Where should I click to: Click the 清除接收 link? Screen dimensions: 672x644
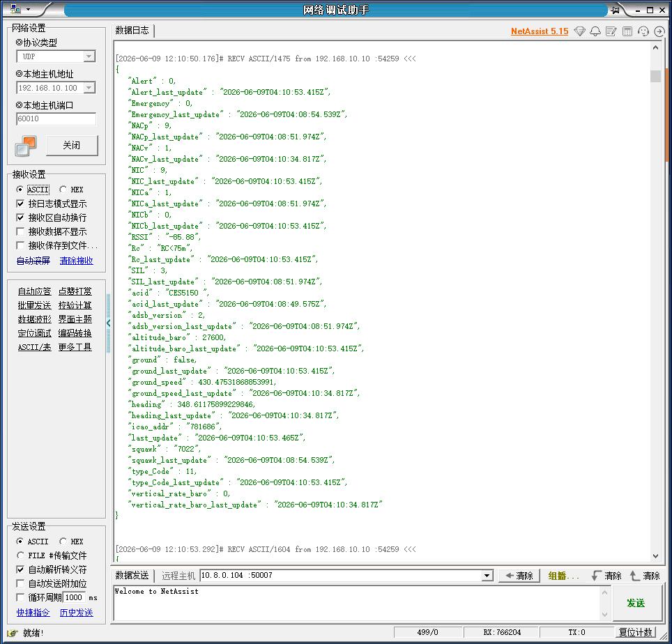(x=76, y=261)
